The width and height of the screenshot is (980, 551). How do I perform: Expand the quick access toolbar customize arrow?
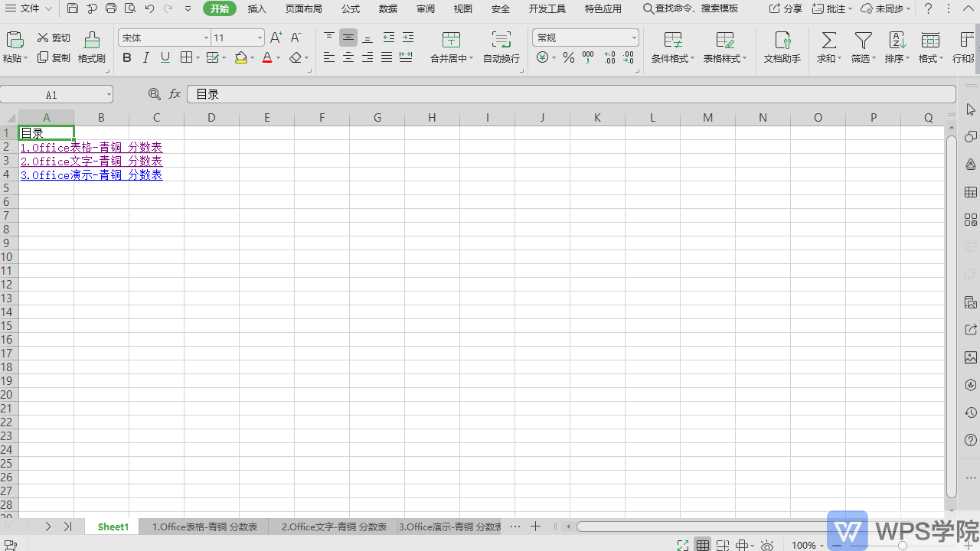pyautogui.click(x=188, y=8)
